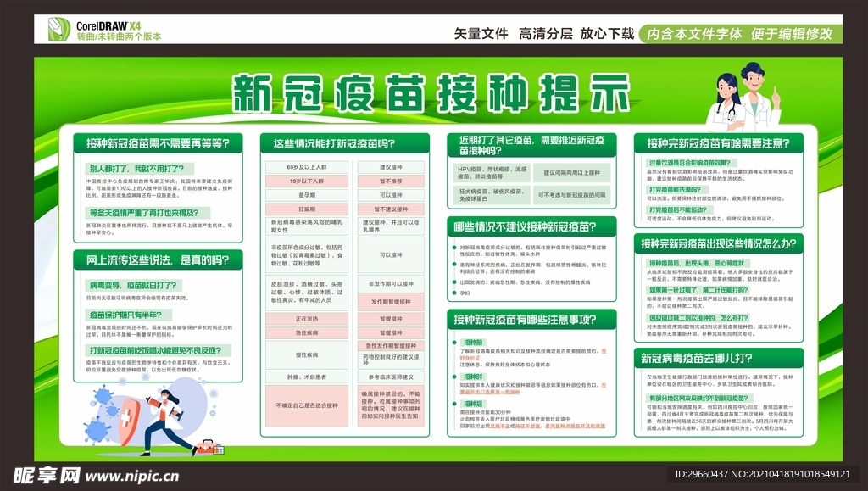Click heading "接种新冠疫苗有哪些注意事项?"
868x491 pixels.
tap(531, 320)
